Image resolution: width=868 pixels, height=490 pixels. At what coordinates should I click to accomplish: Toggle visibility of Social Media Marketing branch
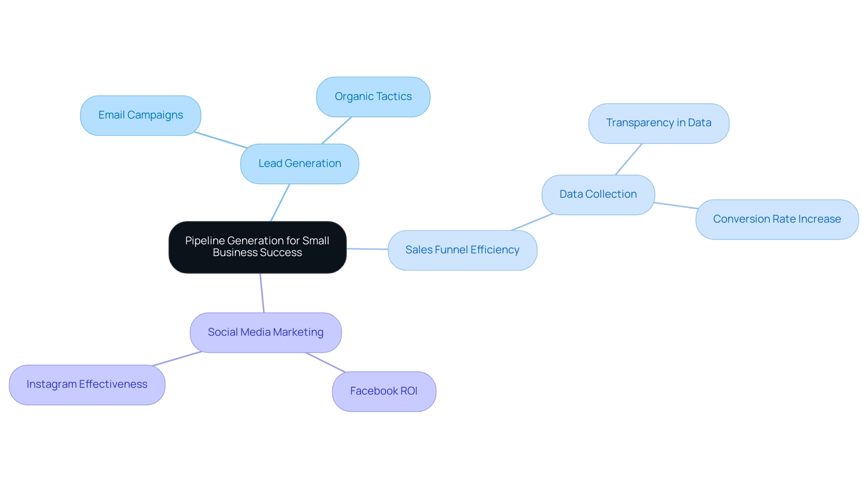(x=264, y=332)
